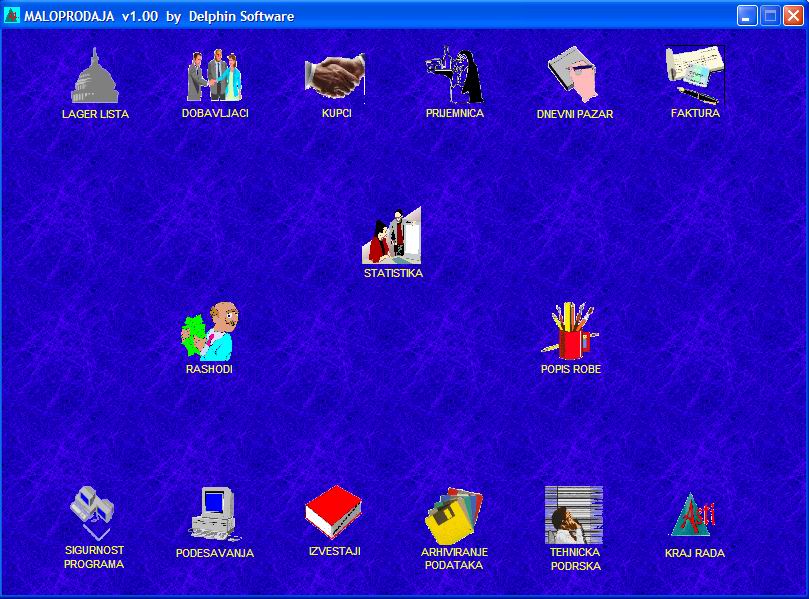Open PODESAVANJA computer icon
This screenshot has width=809, height=599.
tap(215, 514)
